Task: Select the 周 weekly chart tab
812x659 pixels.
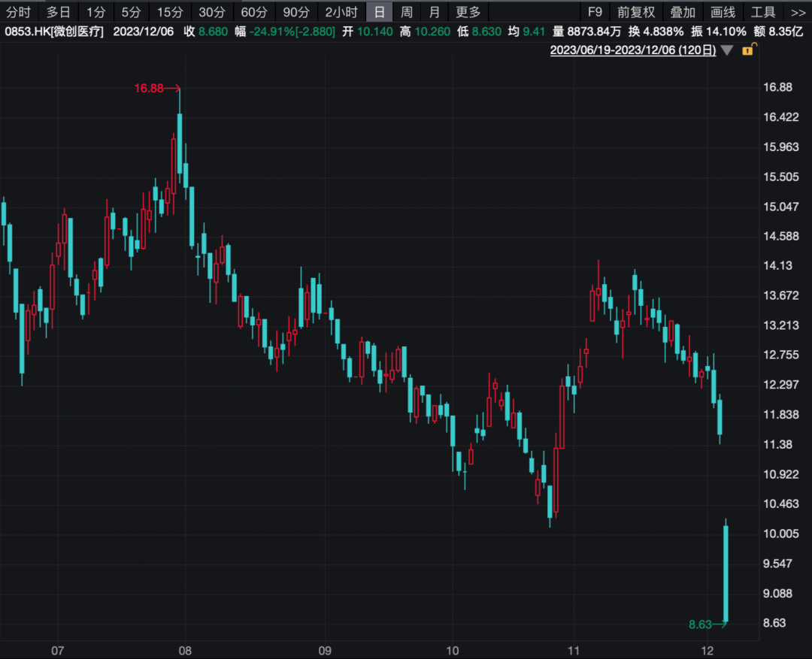Action: (407, 12)
